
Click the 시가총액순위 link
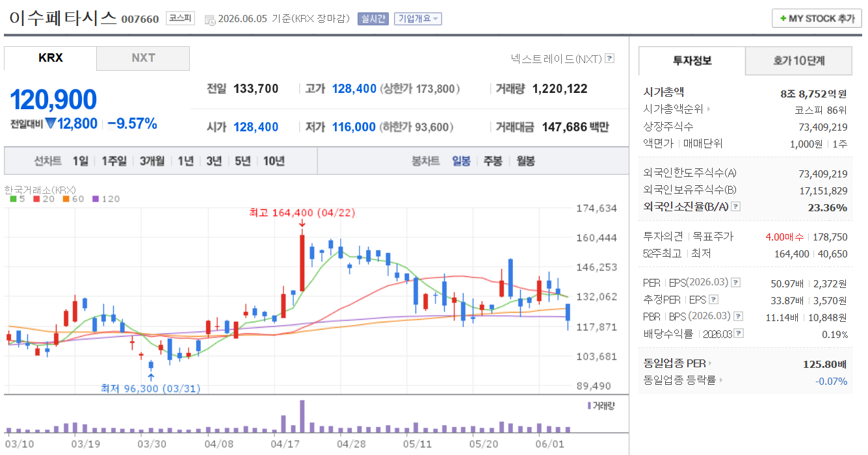pos(674,110)
